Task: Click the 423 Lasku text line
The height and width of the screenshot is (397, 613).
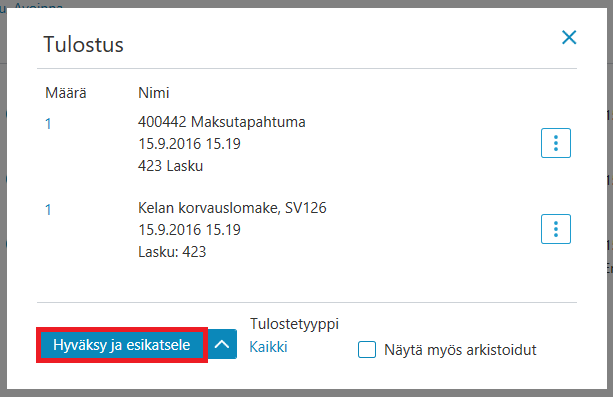Action: 170,166
